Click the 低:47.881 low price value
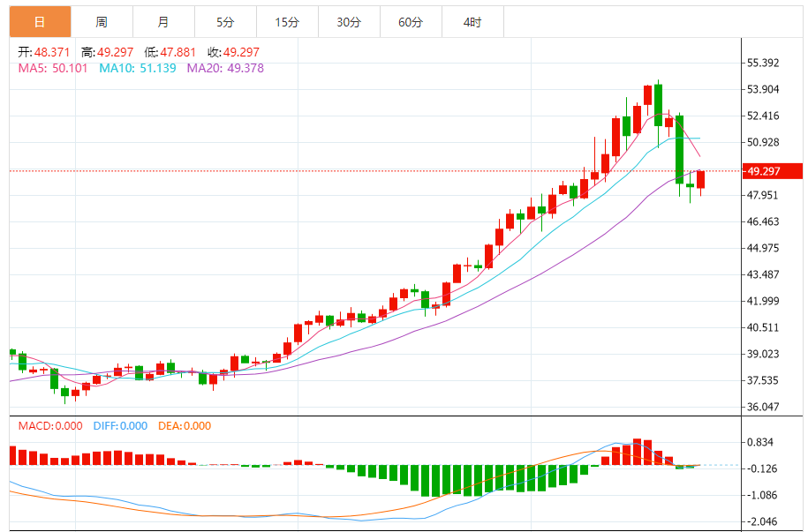808x532 pixels. point(170,52)
